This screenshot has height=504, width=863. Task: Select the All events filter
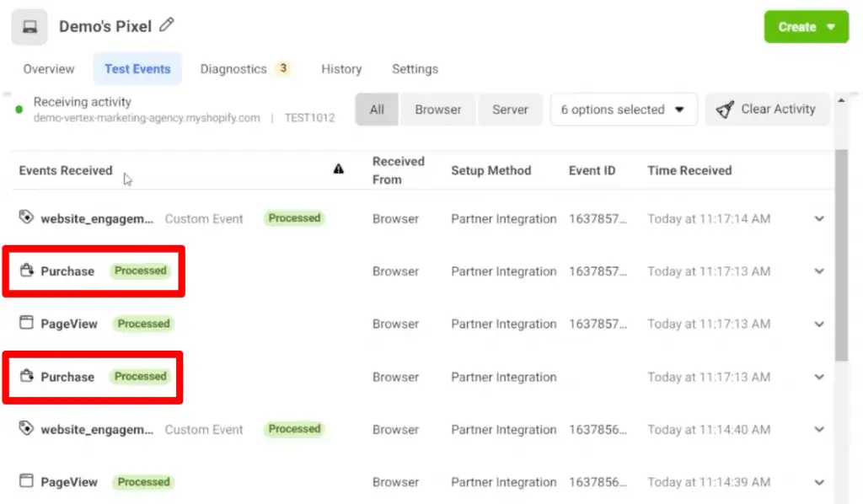click(x=376, y=109)
